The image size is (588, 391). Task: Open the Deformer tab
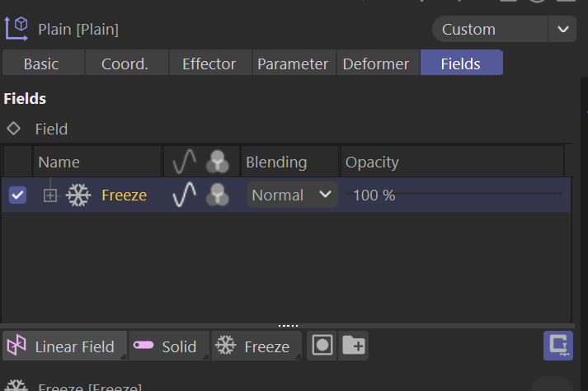click(376, 64)
